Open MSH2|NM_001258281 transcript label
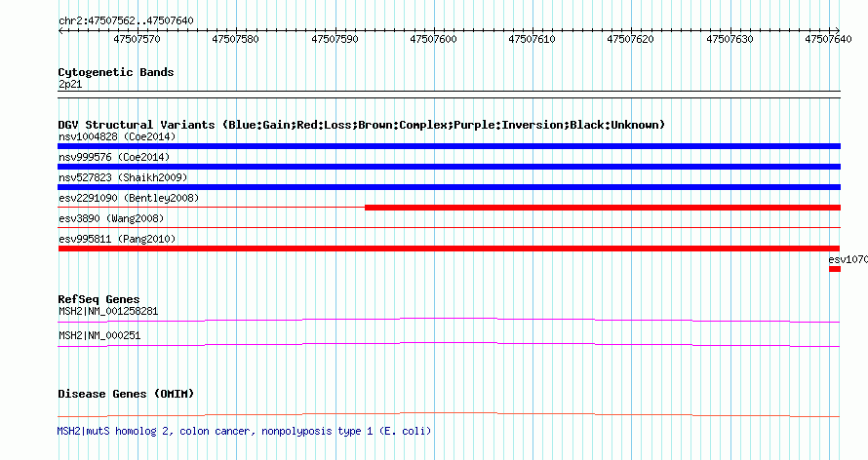 click(x=108, y=311)
